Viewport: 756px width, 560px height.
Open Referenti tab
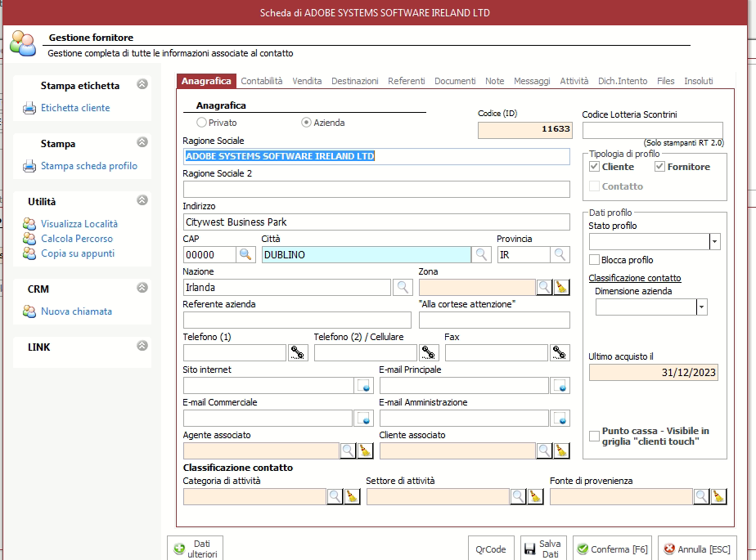[407, 81]
